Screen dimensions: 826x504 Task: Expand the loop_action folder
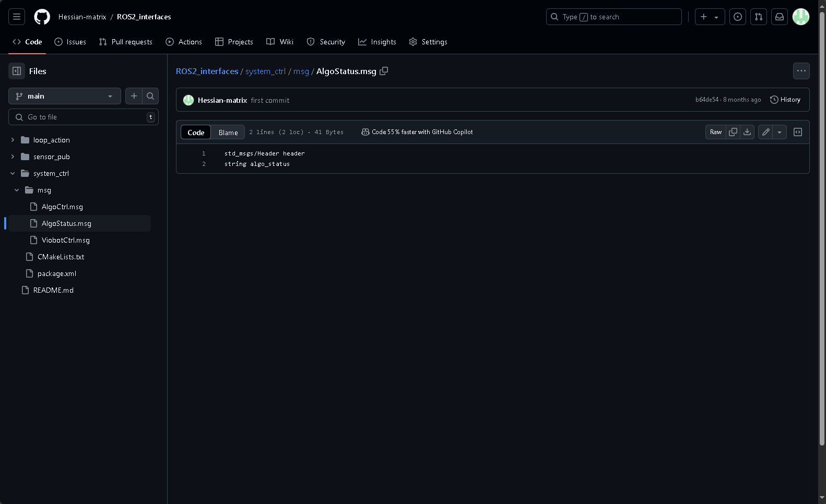click(13, 140)
